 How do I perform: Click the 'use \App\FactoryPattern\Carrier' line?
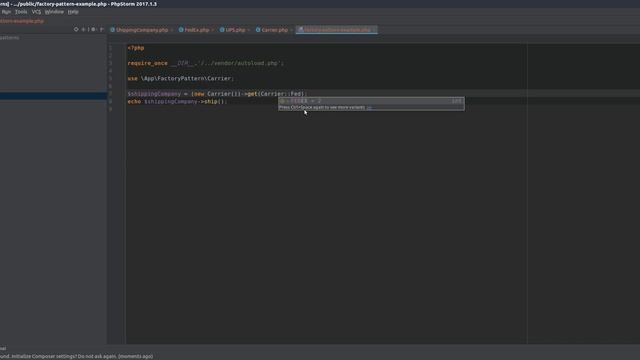(181, 78)
